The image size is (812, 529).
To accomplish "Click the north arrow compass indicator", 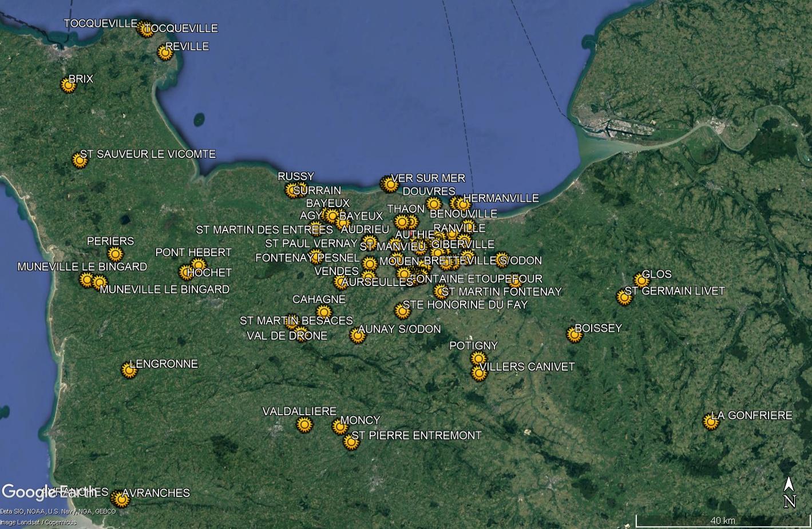I will (789, 492).
